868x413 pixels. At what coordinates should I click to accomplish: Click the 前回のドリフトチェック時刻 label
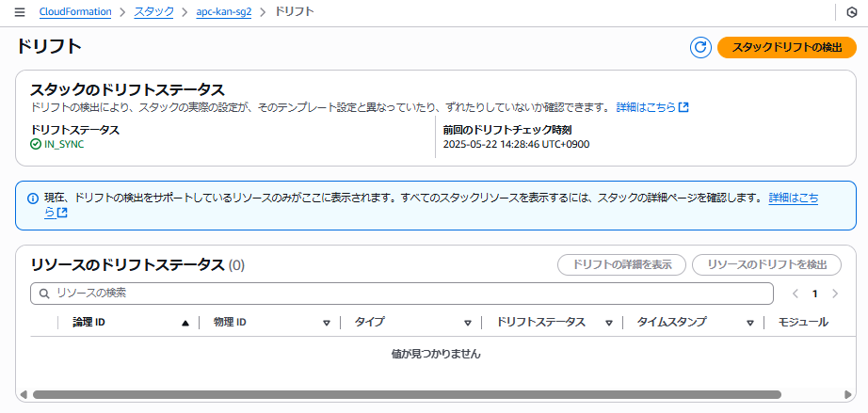(x=507, y=130)
